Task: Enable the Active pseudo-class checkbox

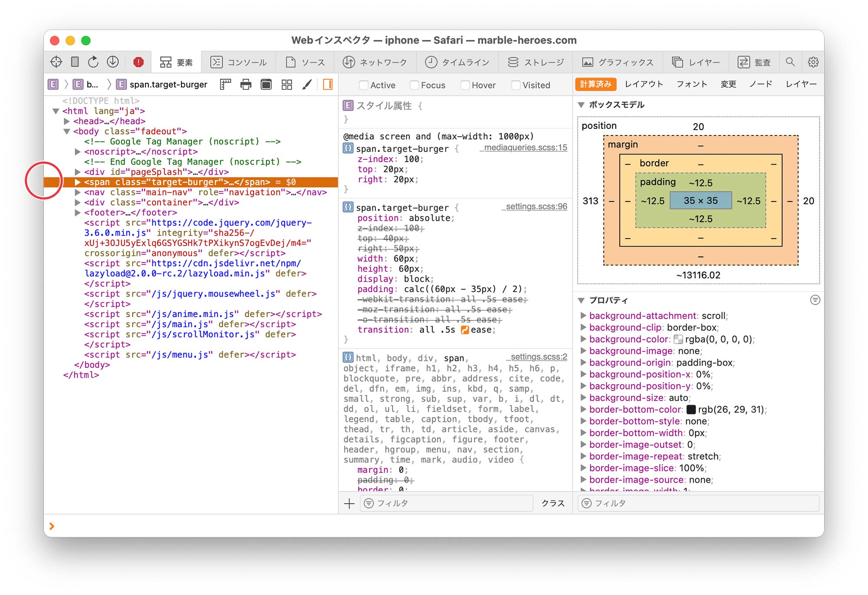Action: [364, 85]
